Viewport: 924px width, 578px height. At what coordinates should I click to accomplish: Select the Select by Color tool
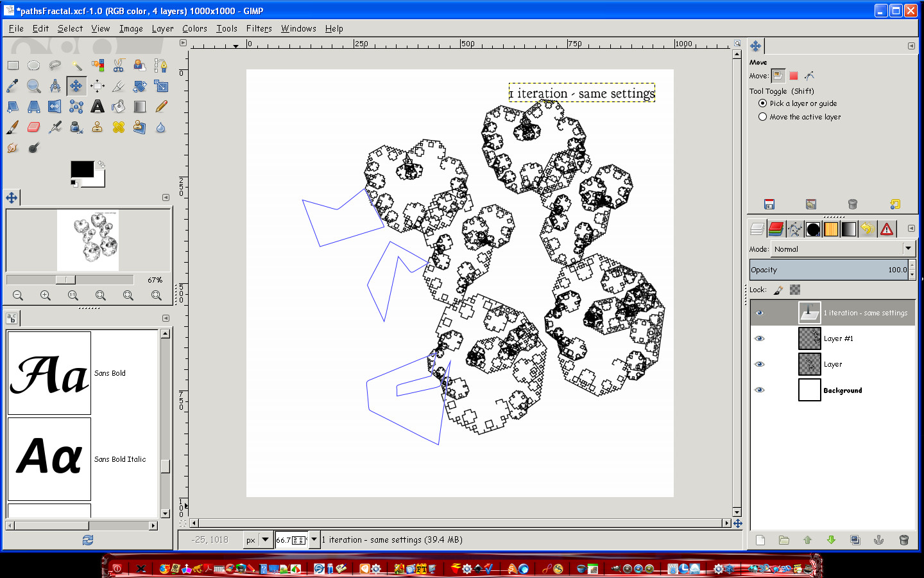tap(98, 65)
